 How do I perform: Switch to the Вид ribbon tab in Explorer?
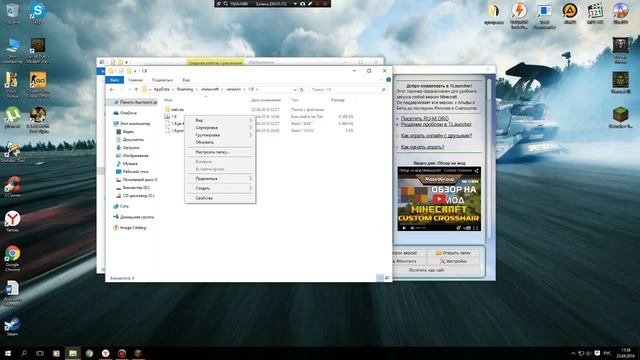tap(186, 80)
